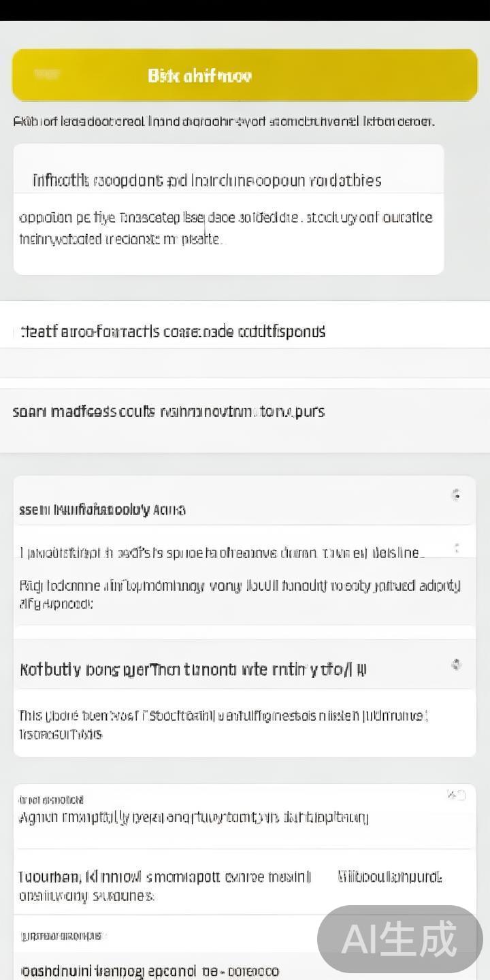The width and height of the screenshot is (490, 980).
Task: Click the icon beside the 'sseni' section header
Action: [456, 495]
